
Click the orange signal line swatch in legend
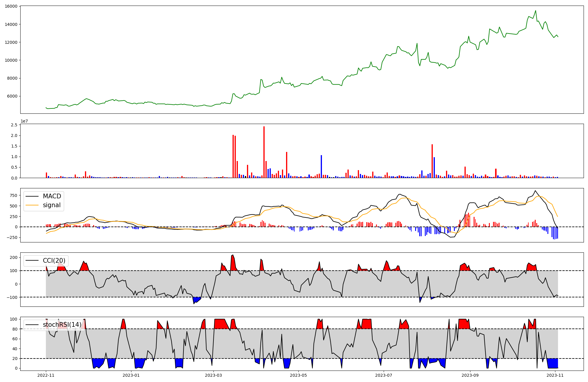(x=32, y=205)
